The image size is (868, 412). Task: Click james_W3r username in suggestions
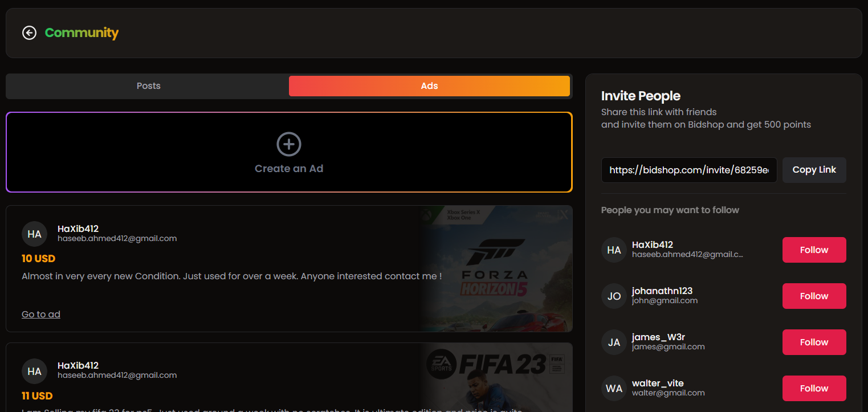click(658, 337)
